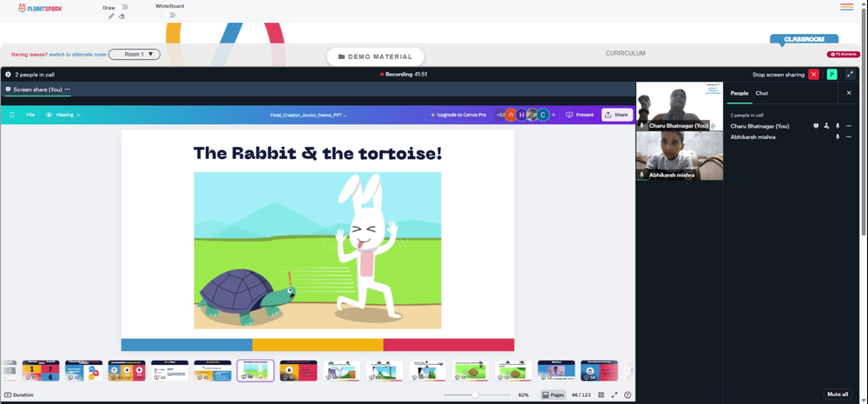Screen dimensions: 868x404
Task: Click the green P profile button
Action: 832,74
